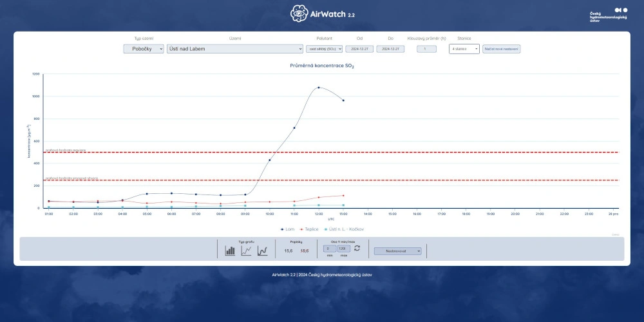Open the Stanice 4 stanice dropdown

click(x=464, y=49)
